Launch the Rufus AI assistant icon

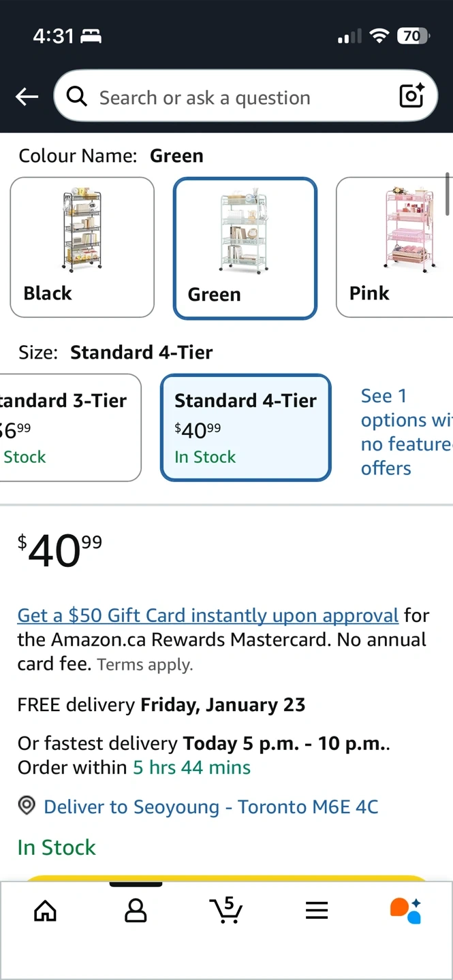pos(406,910)
